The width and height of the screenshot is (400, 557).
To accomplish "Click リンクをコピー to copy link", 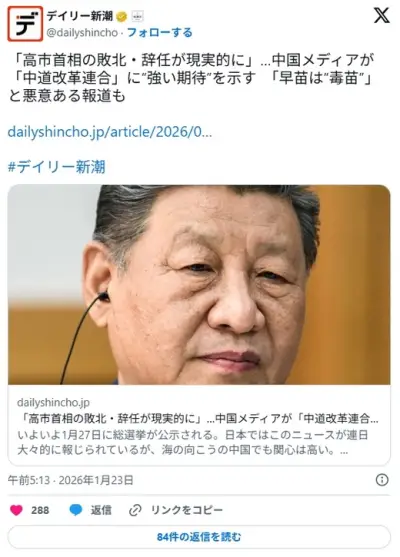I will point(187,510).
